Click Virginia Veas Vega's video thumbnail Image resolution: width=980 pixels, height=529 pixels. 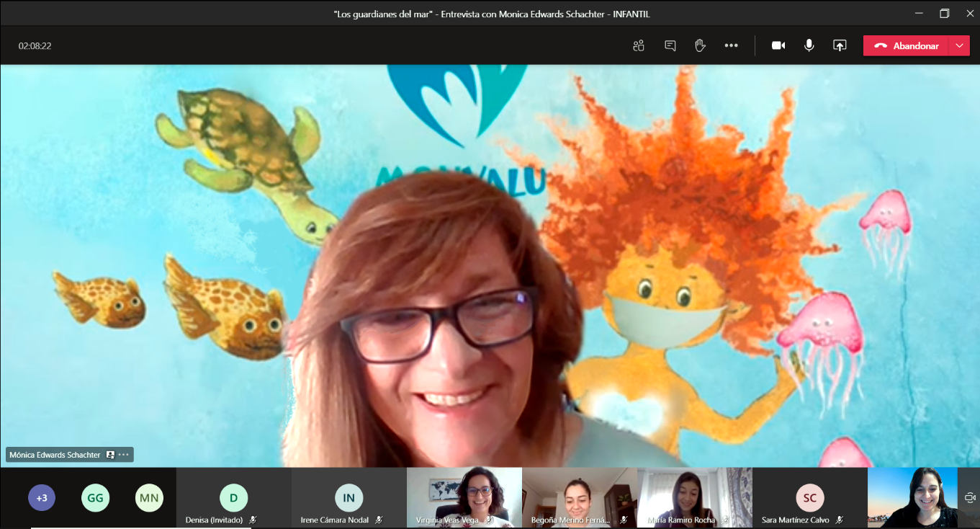[464, 496]
